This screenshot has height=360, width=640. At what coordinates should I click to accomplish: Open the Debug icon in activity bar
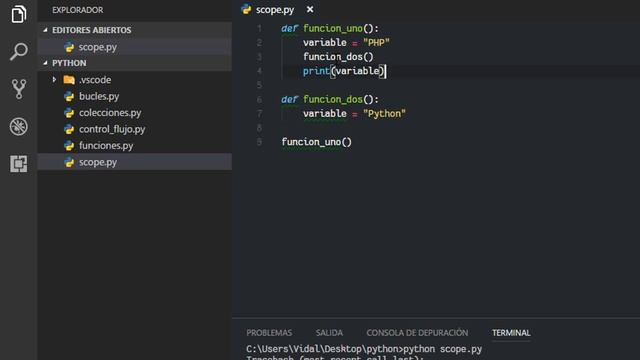(x=18, y=127)
